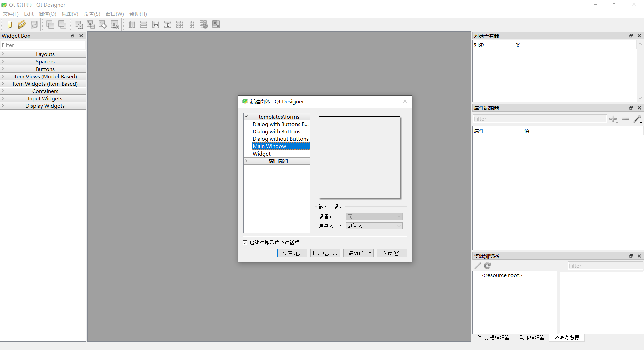This screenshot has width=644, height=350.
Task: Open the property editor configuration wrench menu
Action: pos(638,119)
